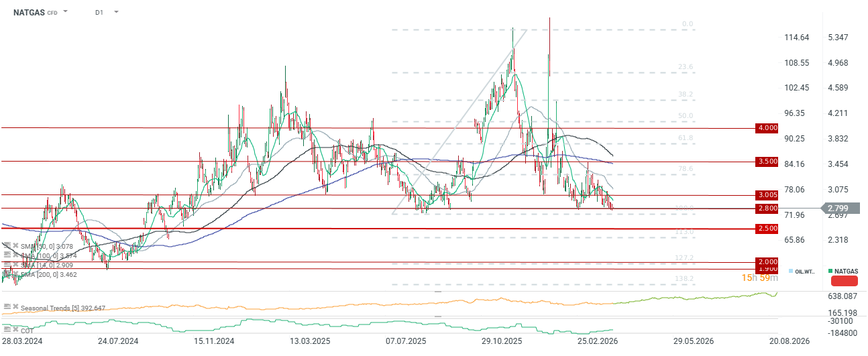This screenshot has height=356, width=868.
Task: Remove the SMA 100 indicator
Action: click(15, 255)
